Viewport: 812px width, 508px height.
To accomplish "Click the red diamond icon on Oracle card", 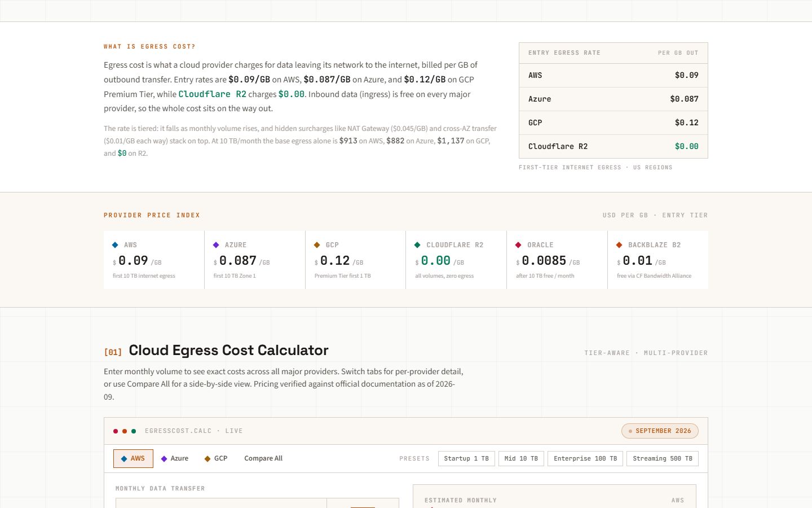I will (518, 245).
